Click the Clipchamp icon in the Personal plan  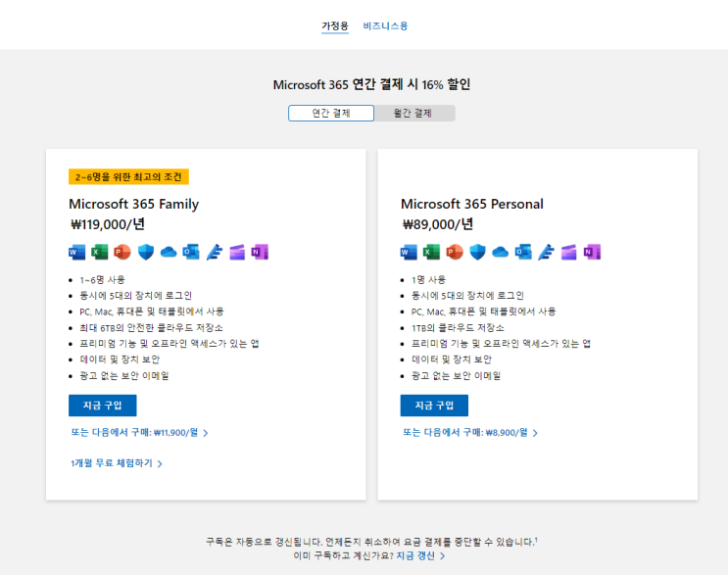tap(568, 252)
